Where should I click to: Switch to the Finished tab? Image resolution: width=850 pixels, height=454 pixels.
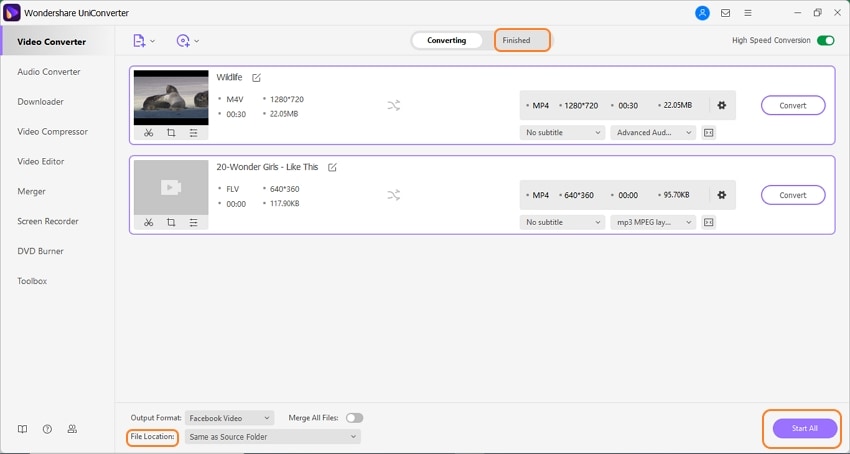click(516, 41)
